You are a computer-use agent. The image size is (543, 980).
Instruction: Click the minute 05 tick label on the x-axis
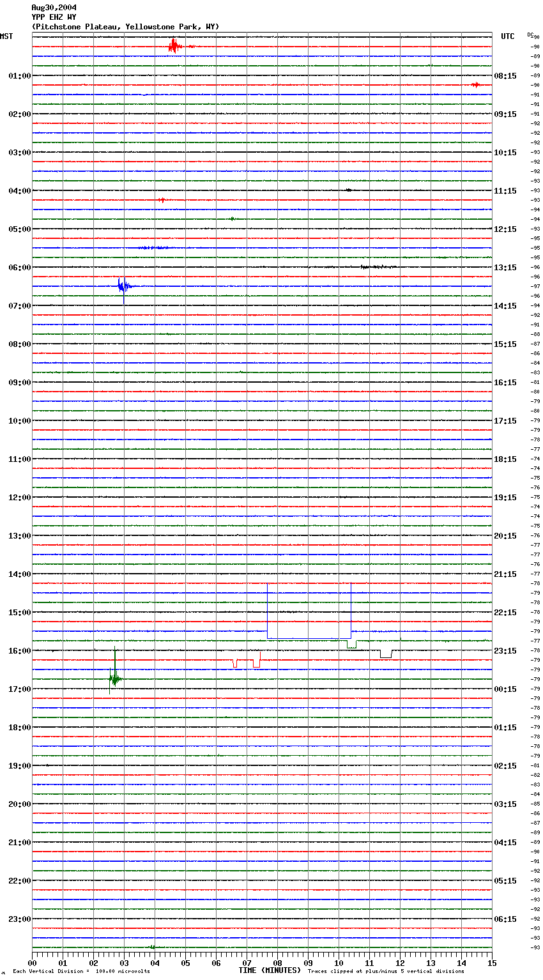(185, 963)
